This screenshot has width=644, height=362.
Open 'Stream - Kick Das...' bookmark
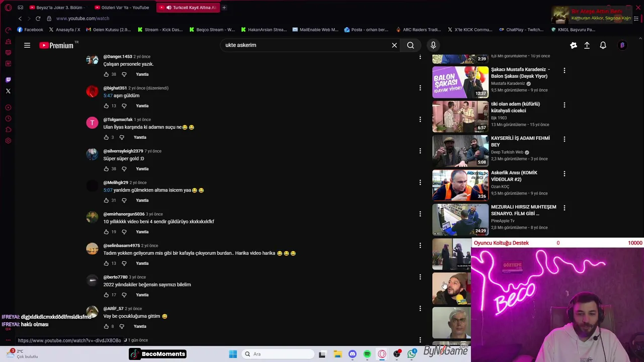(x=160, y=30)
